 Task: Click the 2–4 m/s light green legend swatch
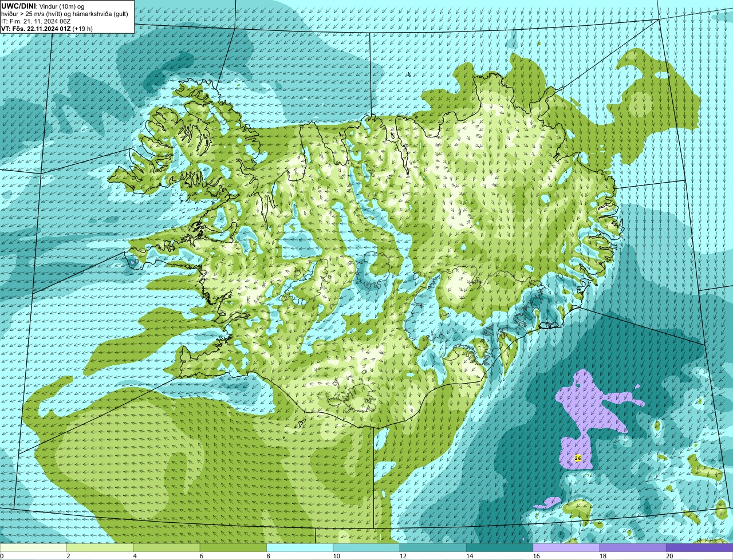point(100,547)
